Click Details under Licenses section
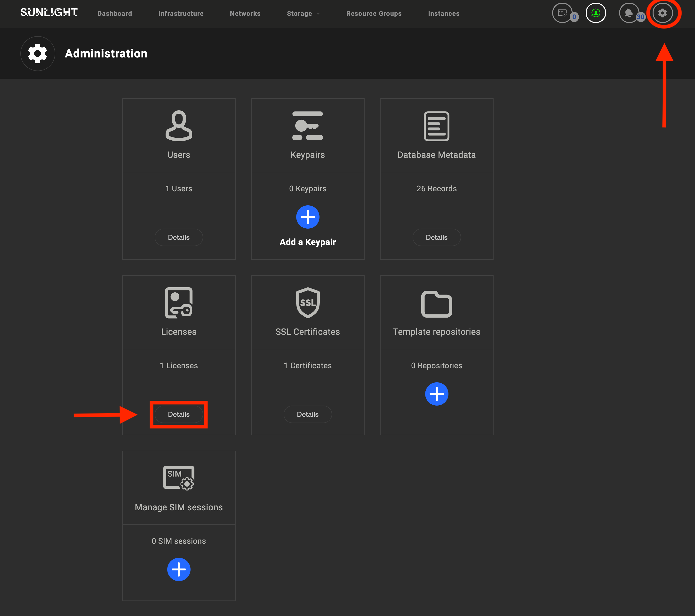The height and width of the screenshot is (616, 695). (178, 414)
